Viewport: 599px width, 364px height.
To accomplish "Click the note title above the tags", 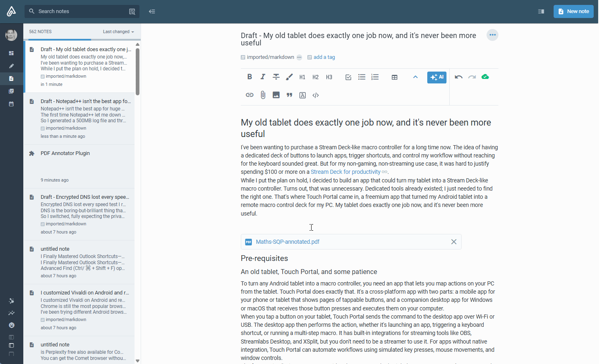I will click(359, 39).
